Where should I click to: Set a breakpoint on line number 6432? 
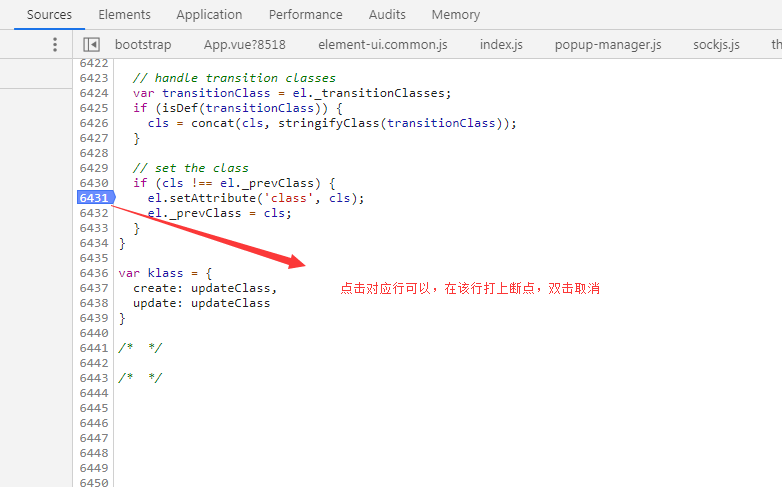(x=94, y=213)
